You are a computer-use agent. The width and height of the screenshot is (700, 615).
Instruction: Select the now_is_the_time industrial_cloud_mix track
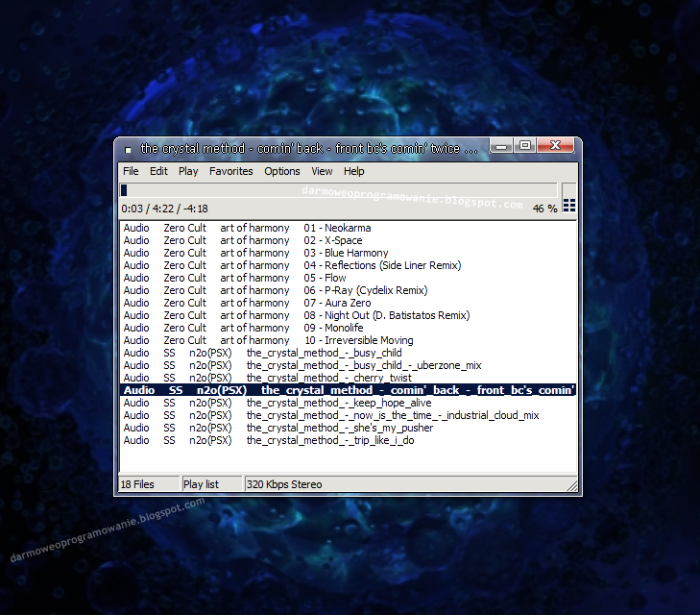tap(349, 415)
